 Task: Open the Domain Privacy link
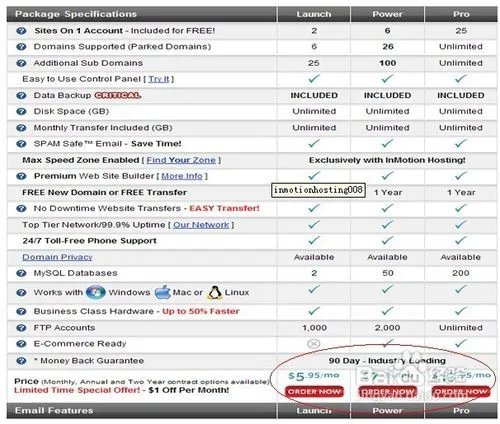[57, 257]
